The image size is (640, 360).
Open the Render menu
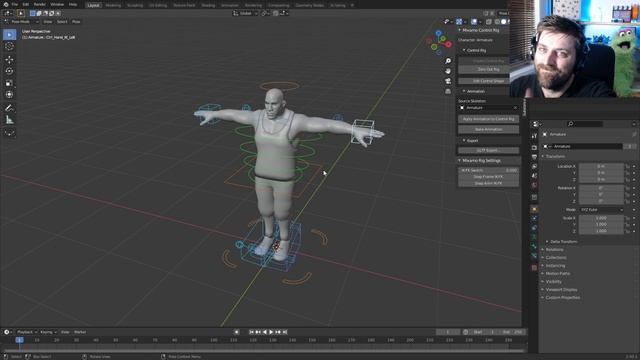[40, 4]
